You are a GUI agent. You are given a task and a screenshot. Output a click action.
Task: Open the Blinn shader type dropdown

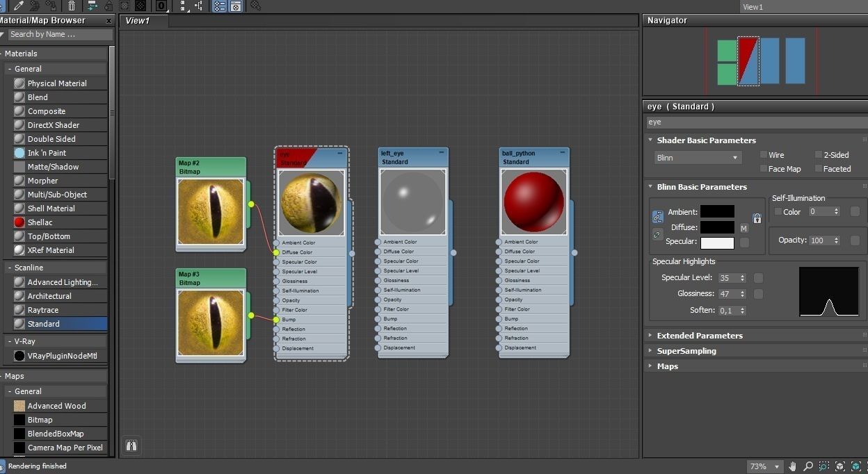click(697, 158)
